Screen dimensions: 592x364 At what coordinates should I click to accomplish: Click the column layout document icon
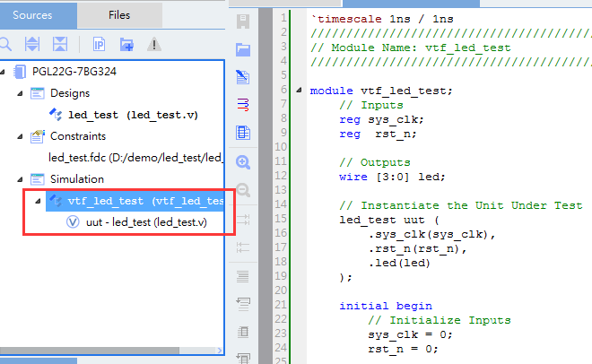pyautogui.click(x=243, y=133)
